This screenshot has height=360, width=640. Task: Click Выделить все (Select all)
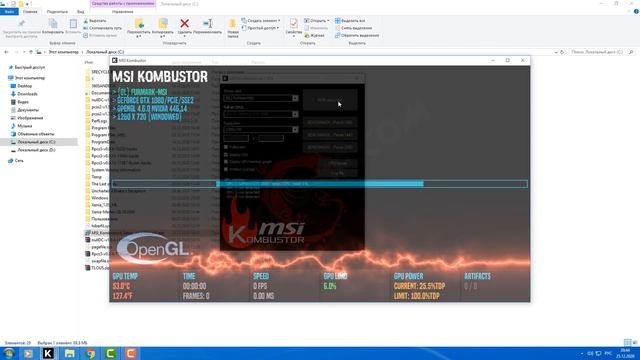coord(350,20)
